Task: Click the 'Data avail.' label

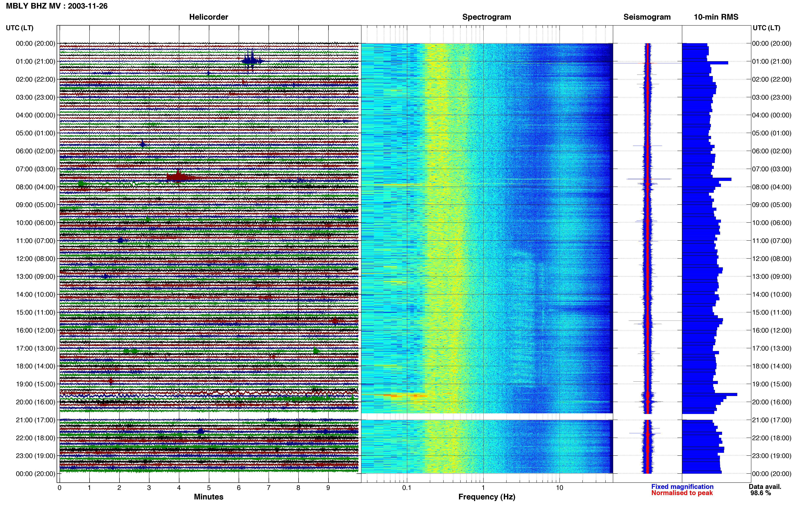Action: tap(765, 486)
